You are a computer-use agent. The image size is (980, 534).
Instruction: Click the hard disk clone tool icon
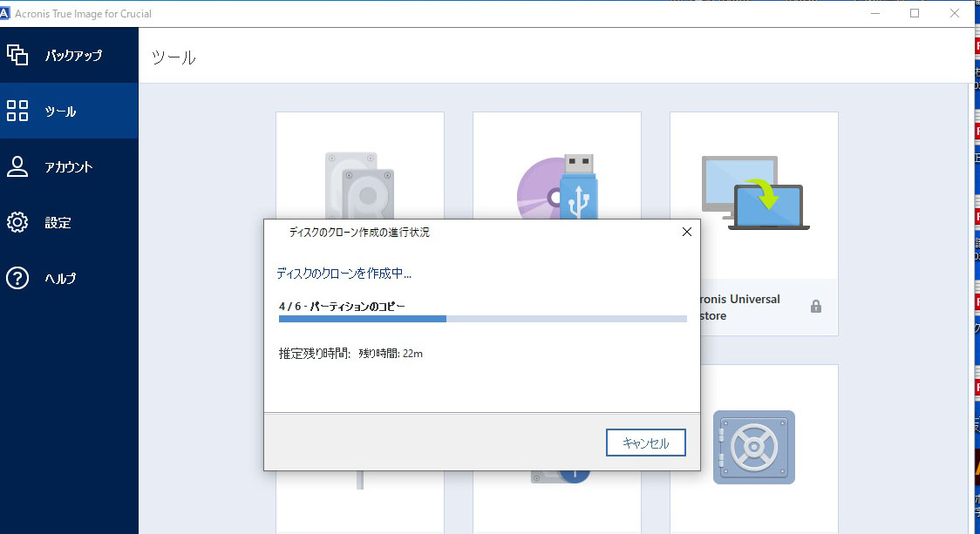(x=360, y=186)
